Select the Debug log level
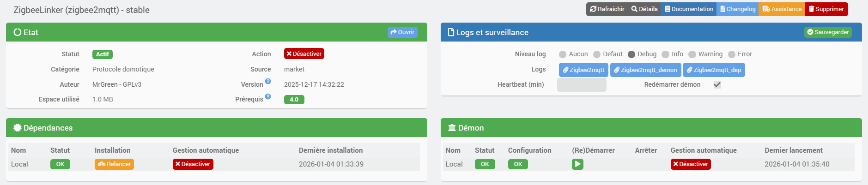The image size is (868, 185). [631, 54]
